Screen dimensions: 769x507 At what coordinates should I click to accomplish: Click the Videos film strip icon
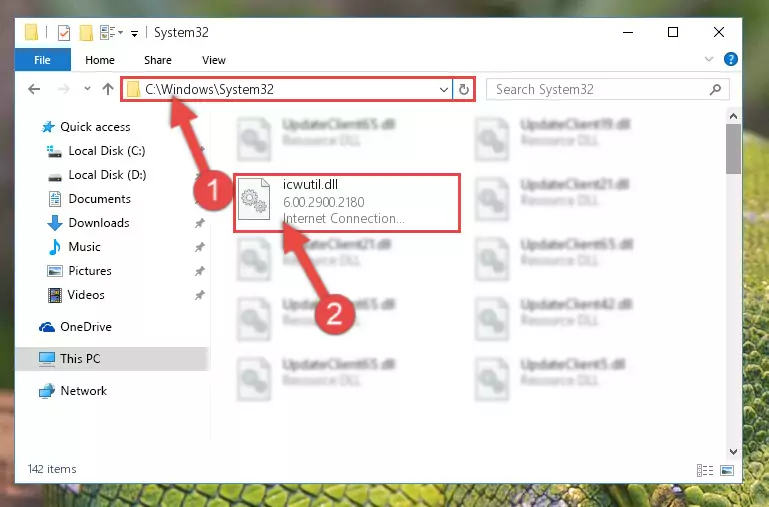click(x=54, y=295)
